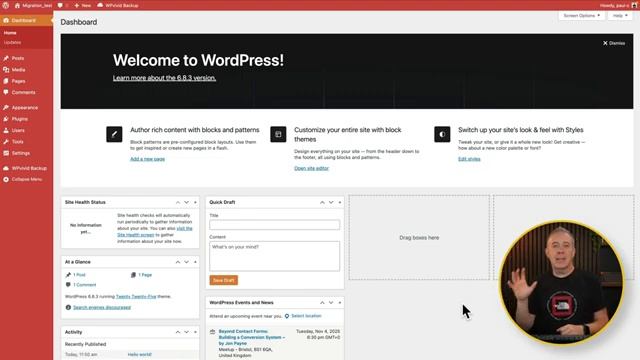Click the Media icon in sidebar
Image resolution: width=640 pixels, height=360 pixels.
[x=6, y=70]
